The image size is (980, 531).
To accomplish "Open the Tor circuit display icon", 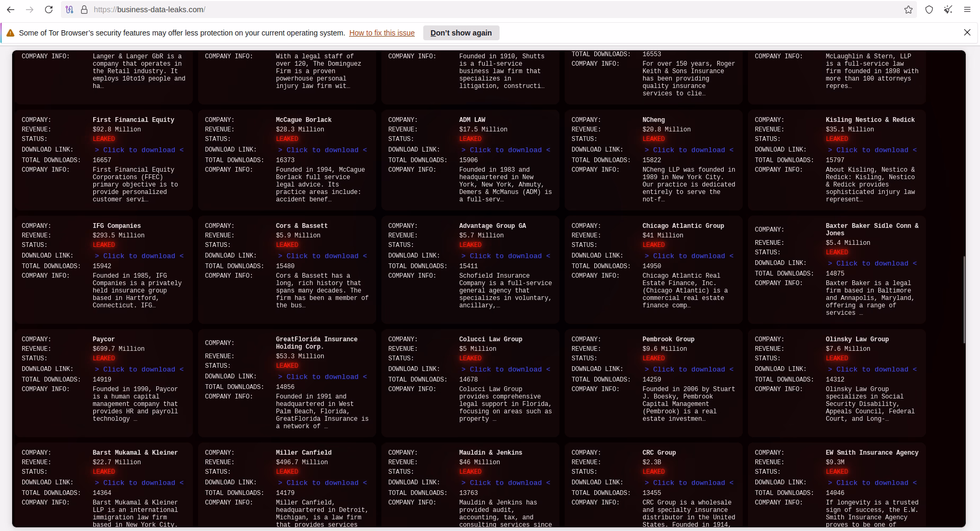I will [70, 10].
